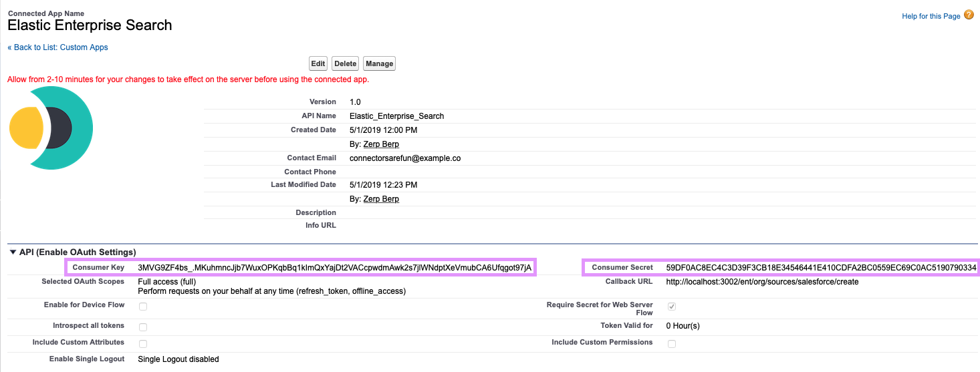Click the Selected OAuth Scopes label

point(83,282)
